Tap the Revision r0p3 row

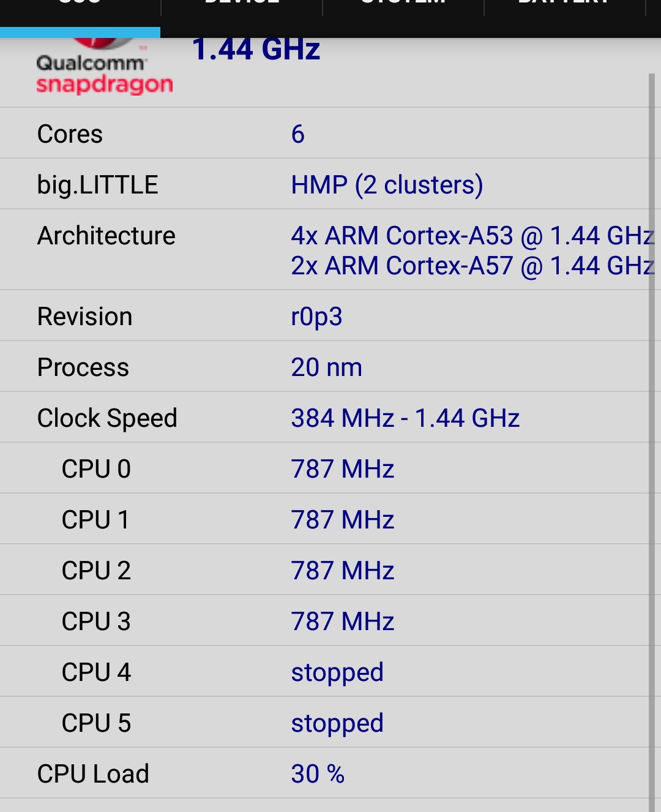click(324, 316)
